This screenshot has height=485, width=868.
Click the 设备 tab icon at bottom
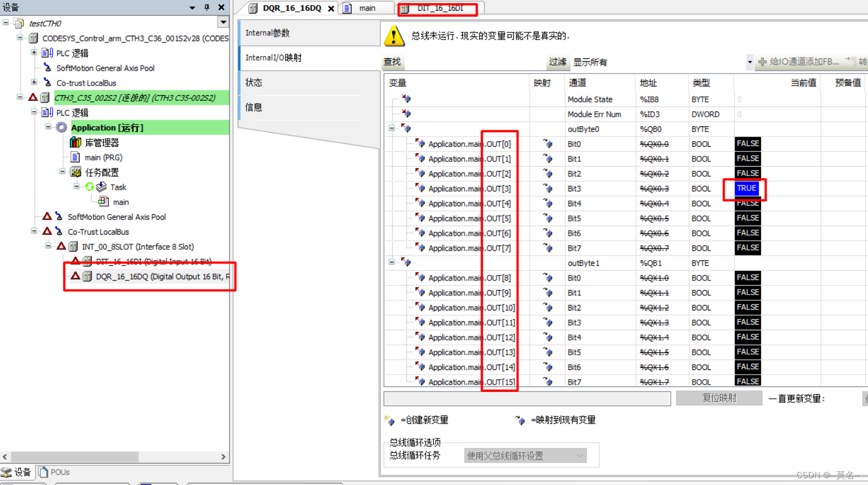pos(6,472)
